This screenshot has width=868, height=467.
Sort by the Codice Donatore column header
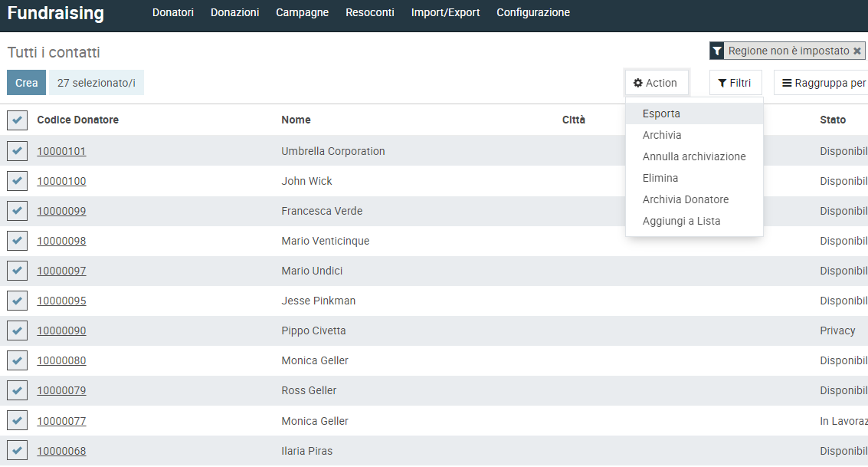tap(77, 120)
